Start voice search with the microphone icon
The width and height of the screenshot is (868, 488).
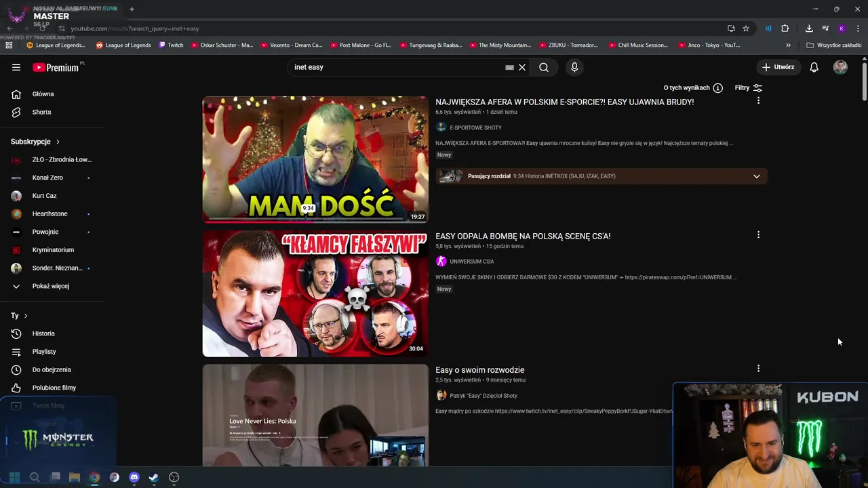point(574,67)
